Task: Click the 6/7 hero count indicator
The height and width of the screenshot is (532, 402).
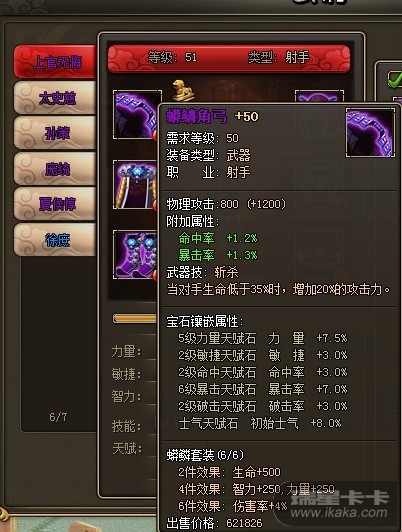Action: 58,417
